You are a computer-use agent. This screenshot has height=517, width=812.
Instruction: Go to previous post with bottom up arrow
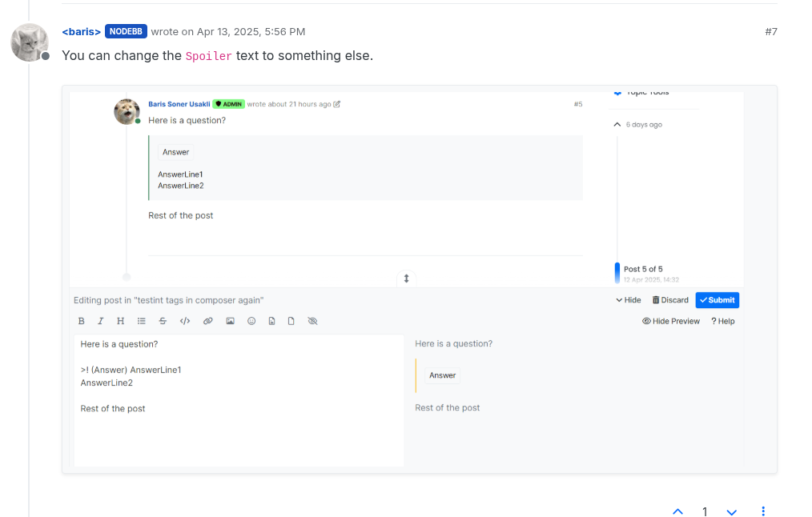pyautogui.click(x=678, y=511)
